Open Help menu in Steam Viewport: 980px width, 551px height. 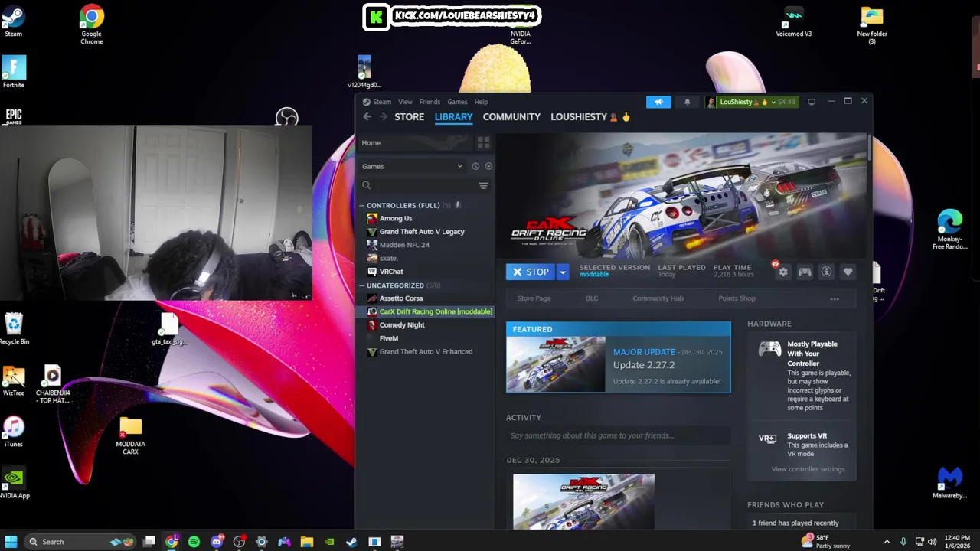pyautogui.click(x=481, y=102)
